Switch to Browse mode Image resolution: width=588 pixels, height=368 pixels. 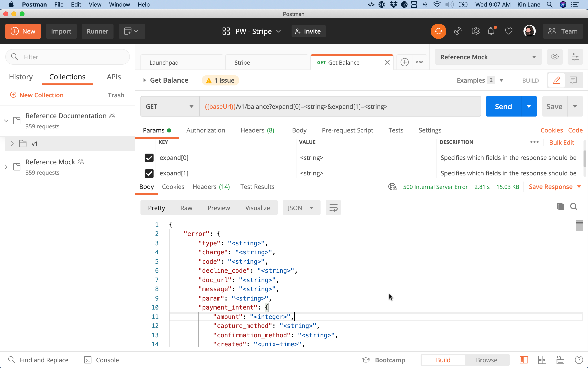(487, 360)
